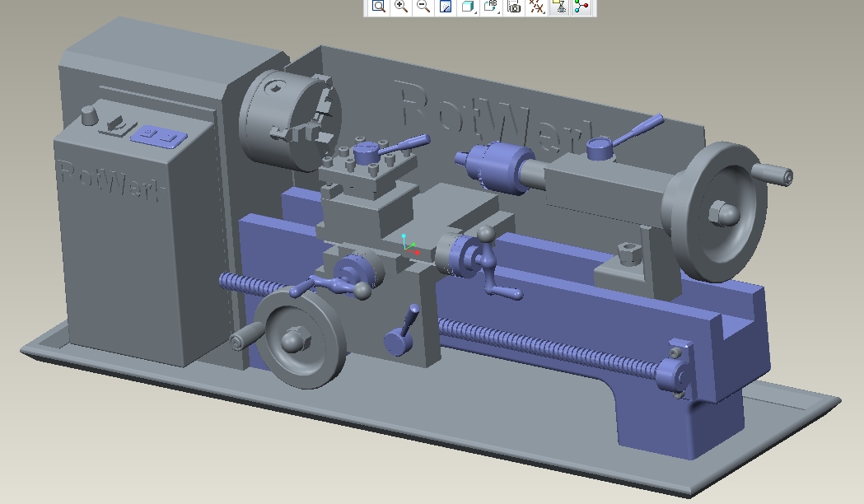Click the Refit view icon
This screenshot has height=504, width=864.
point(379,7)
